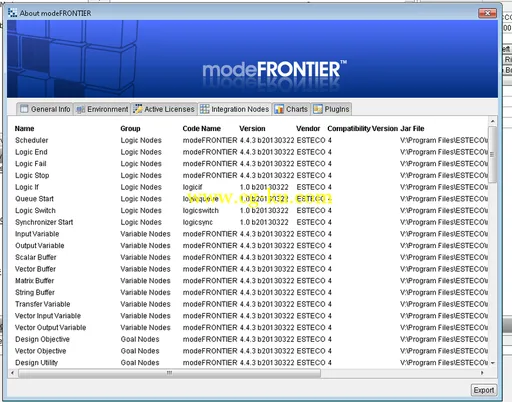Close the About modeFRONTIER dialog
This screenshot has height=402, width=512.
(x=487, y=13)
